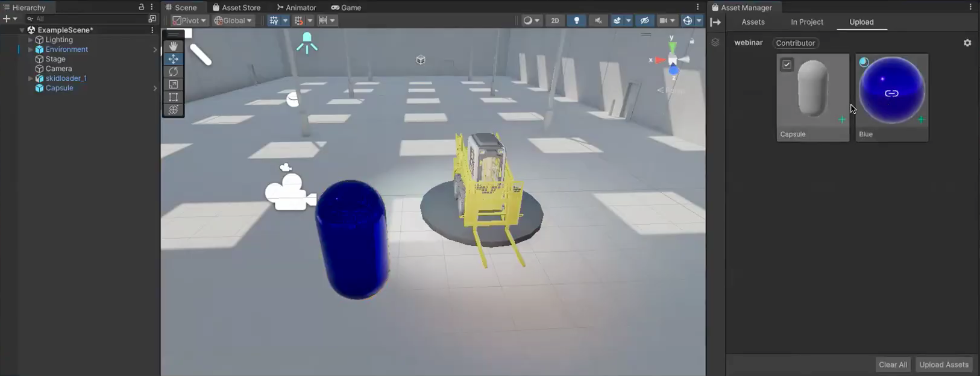Open the scene effects dropdown arrow

click(x=629, y=20)
